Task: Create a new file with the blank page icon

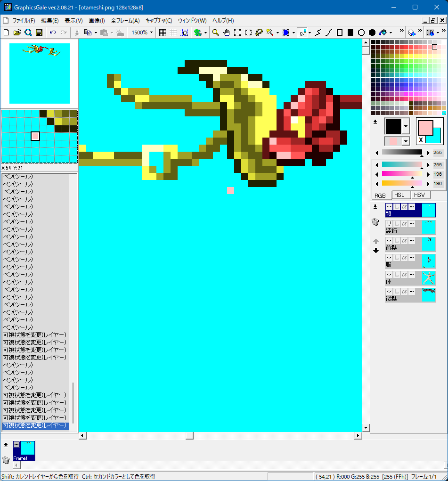Action: point(6,33)
